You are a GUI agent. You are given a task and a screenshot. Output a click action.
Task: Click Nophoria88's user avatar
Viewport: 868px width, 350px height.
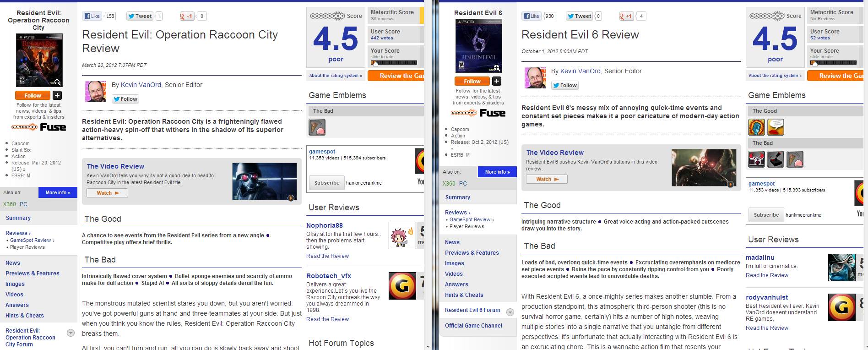pos(402,235)
